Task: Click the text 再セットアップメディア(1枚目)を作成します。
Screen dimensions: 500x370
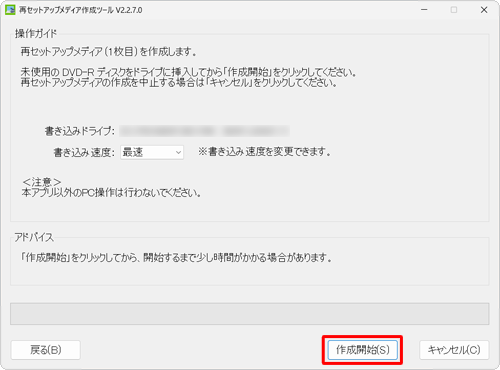Action: 108,51
